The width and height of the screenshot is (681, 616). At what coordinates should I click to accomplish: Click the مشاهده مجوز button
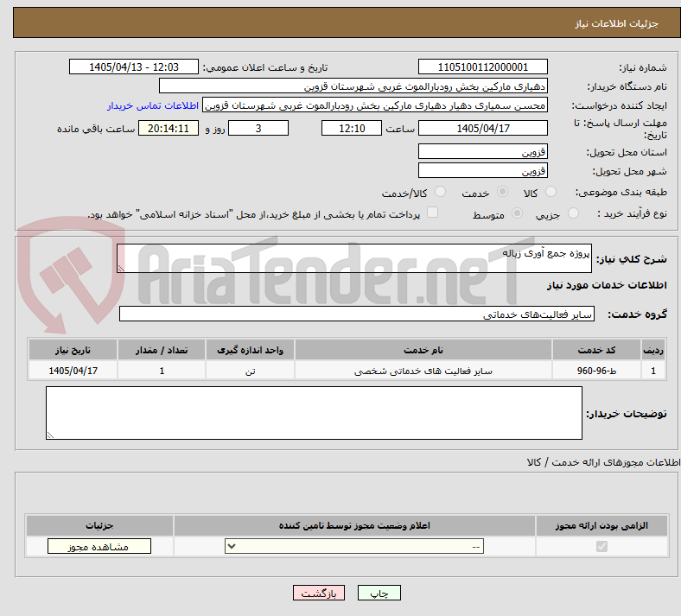click(99, 546)
